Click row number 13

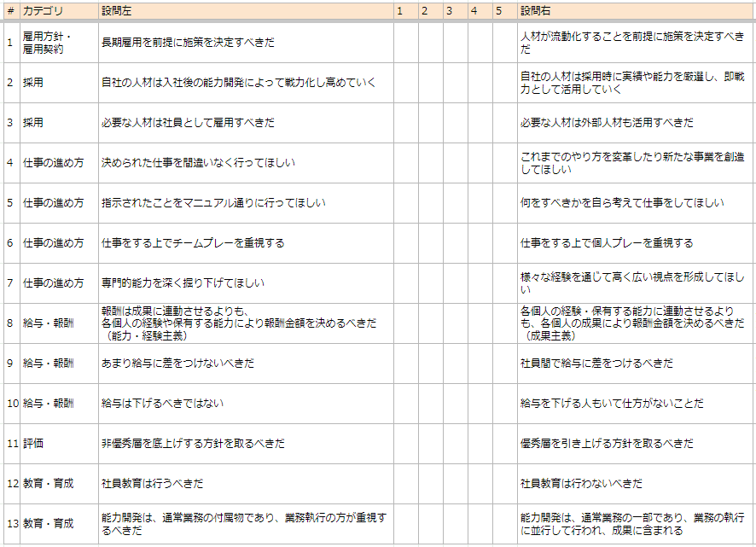tap(12, 524)
